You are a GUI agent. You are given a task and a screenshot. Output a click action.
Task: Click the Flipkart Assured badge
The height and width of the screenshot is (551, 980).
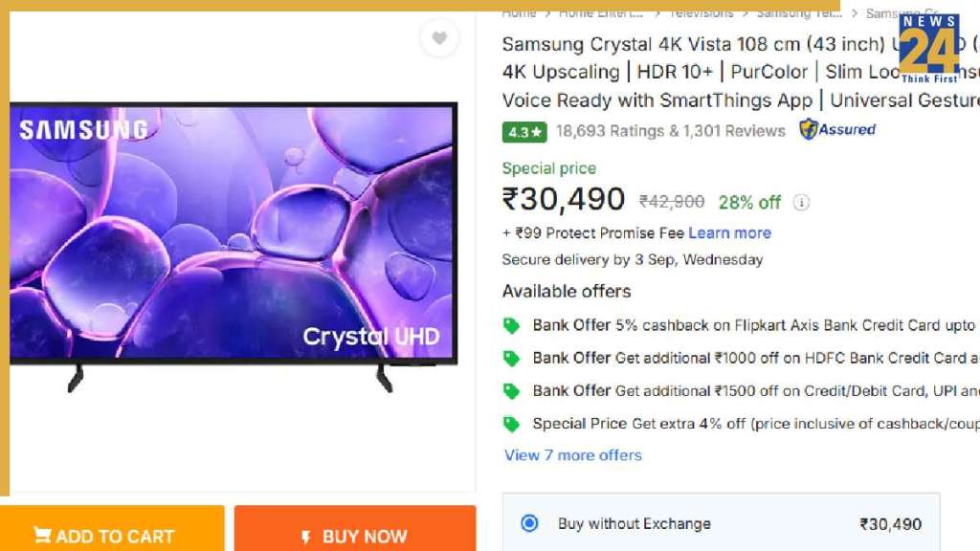(837, 129)
